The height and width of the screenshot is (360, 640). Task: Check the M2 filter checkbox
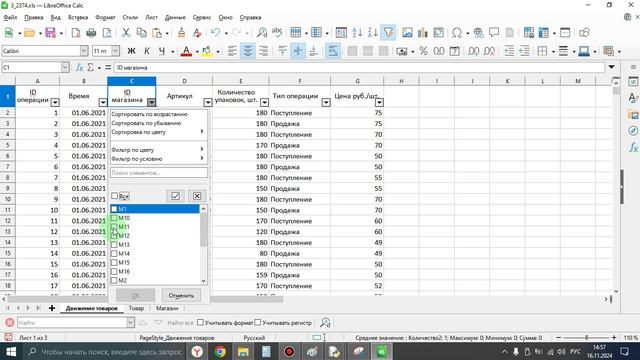[x=114, y=280]
